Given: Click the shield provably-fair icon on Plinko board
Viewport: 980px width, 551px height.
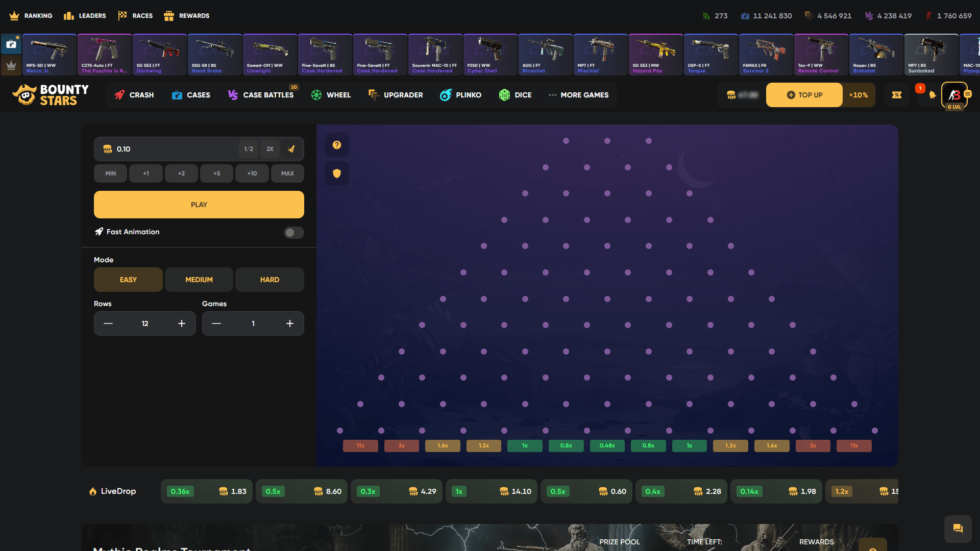Looking at the screenshot, I should tap(336, 173).
